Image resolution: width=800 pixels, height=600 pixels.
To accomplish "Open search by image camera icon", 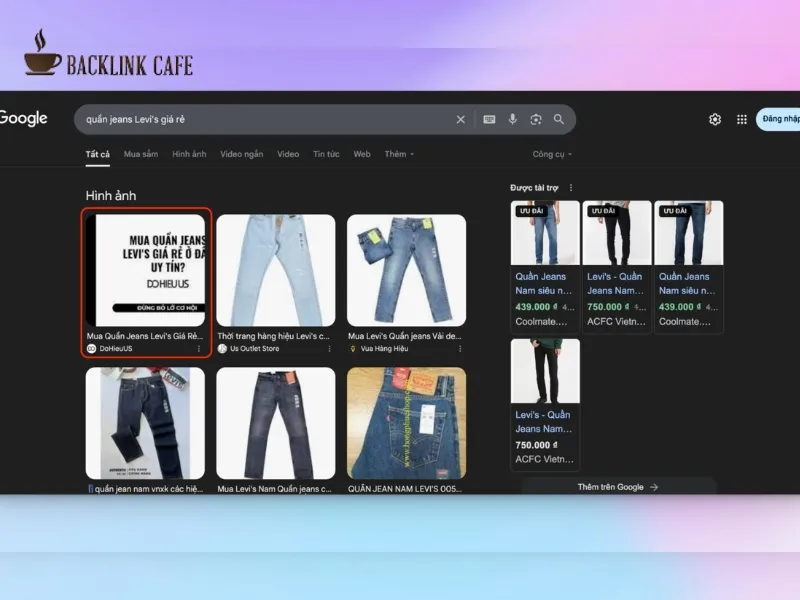I will click(536, 119).
